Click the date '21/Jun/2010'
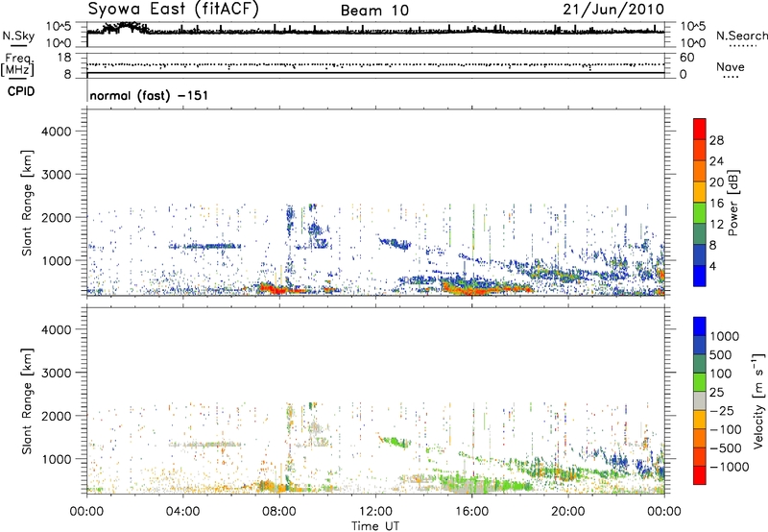The width and height of the screenshot is (768, 532). pos(613,10)
